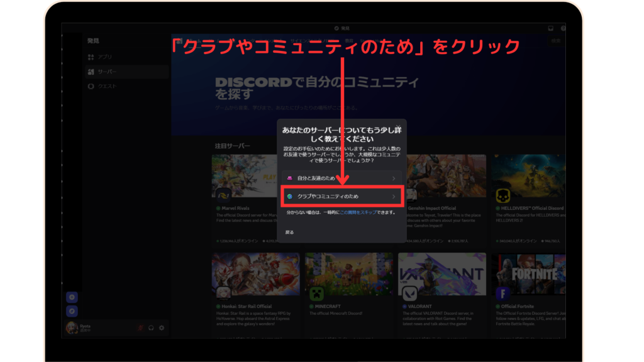Click the VALORANT server logo icon
The height and width of the screenshot is (362, 644).
coord(409,293)
